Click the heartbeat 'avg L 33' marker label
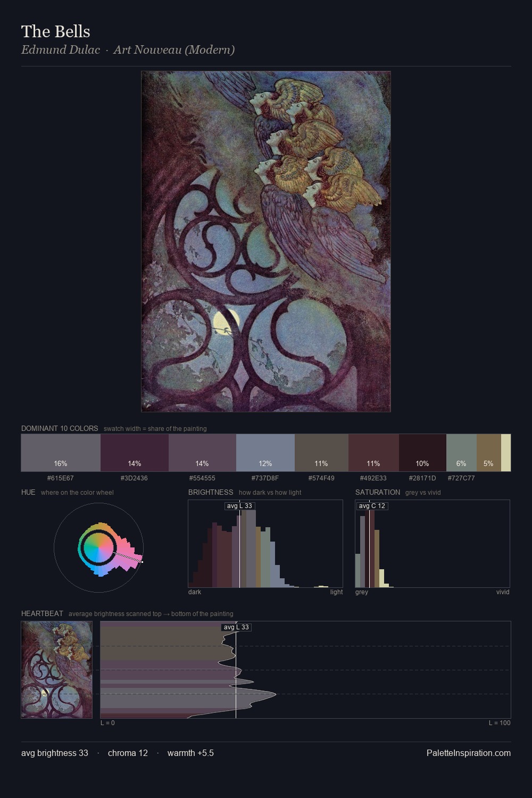Viewport: 532px width, 798px height. [x=236, y=627]
